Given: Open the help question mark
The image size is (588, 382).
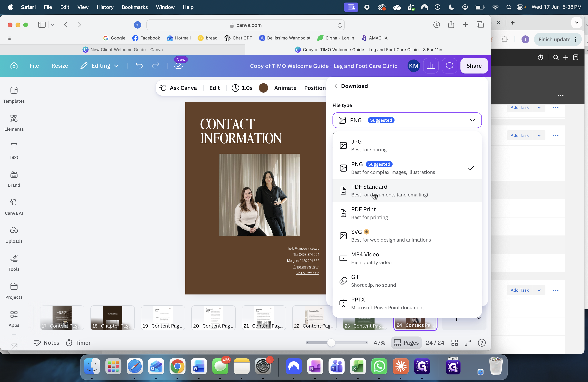Looking at the screenshot, I should point(482,343).
